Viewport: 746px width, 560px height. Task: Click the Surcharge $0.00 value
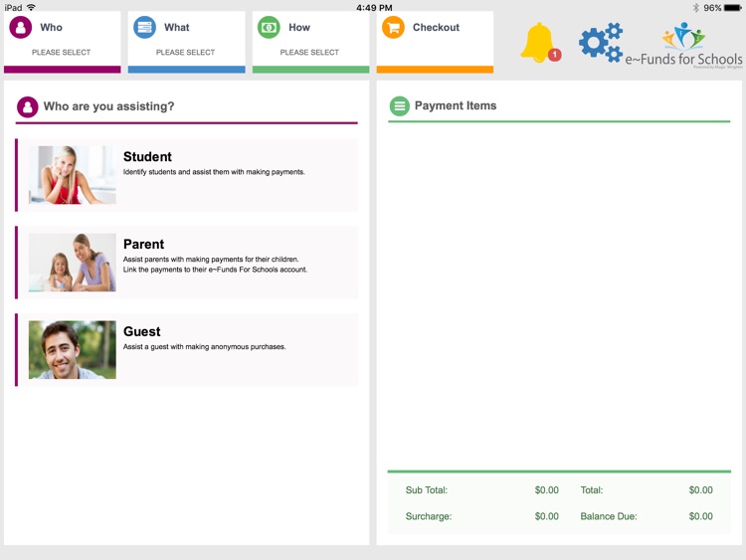547,516
